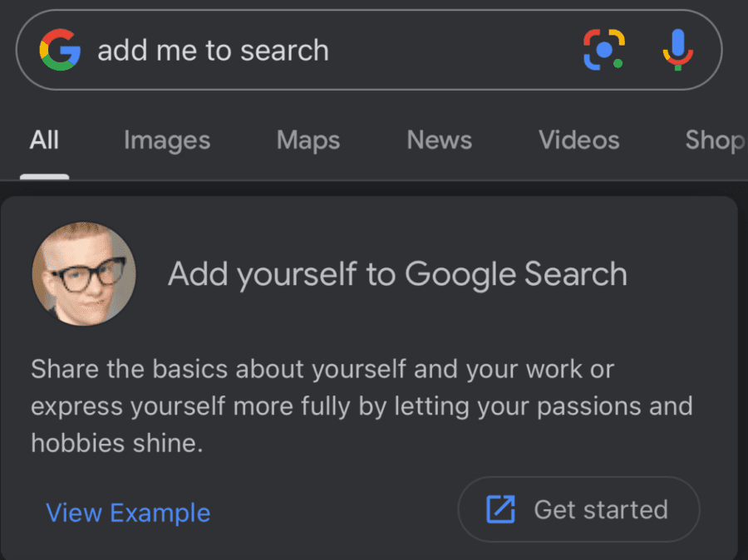The height and width of the screenshot is (560, 748).
Task: Tap the camera search icon in search bar
Action: (x=603, y=51)
